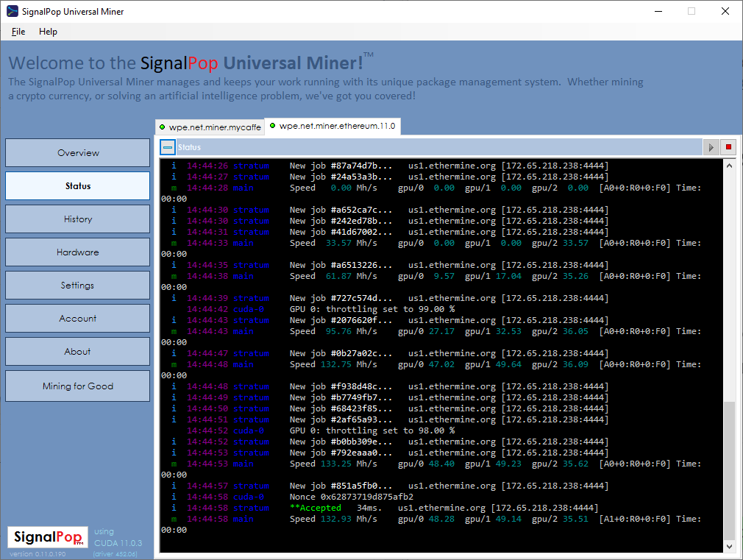Click the 'Nonce 0x62873719d875afb2' log line

352,497
